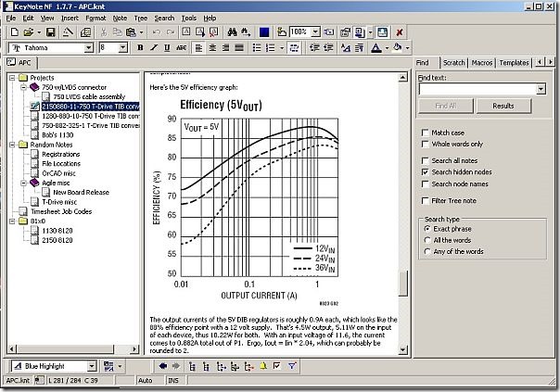Enable the Match case checkbox

[425, 133]
